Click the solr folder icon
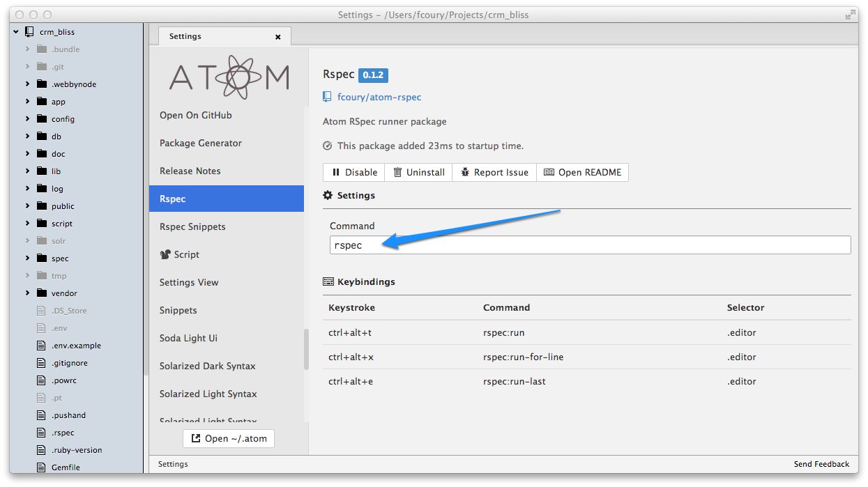 41,240
